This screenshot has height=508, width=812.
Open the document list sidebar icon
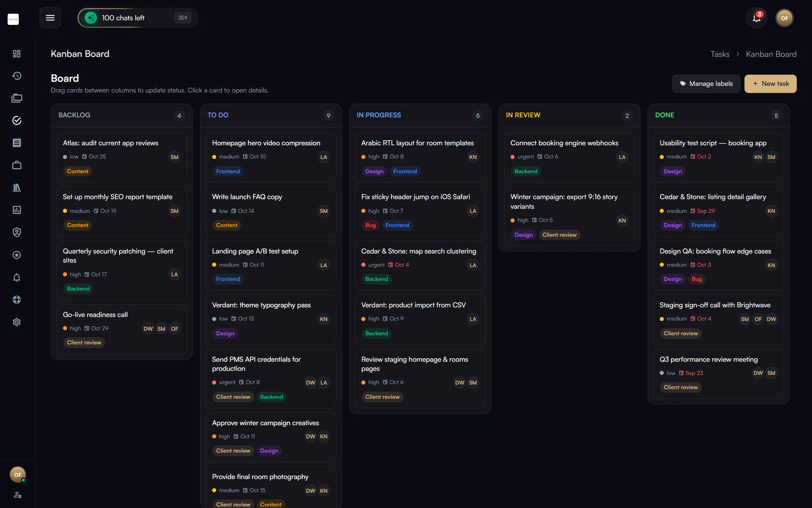pyautogui.click(x=17, y=143)
